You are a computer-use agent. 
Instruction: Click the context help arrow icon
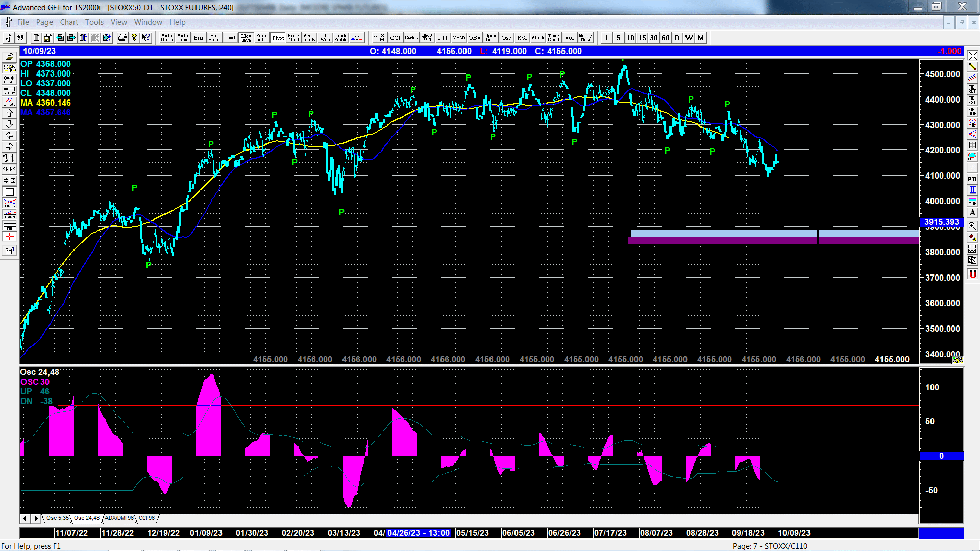pyautogui.click(x=146, y=38)
